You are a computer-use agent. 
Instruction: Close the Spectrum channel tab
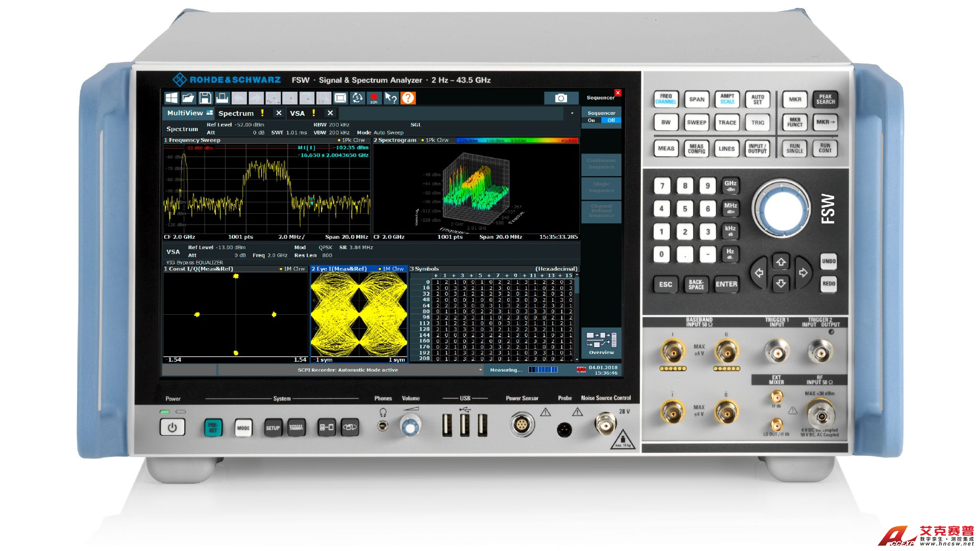(x=278, y=113)
